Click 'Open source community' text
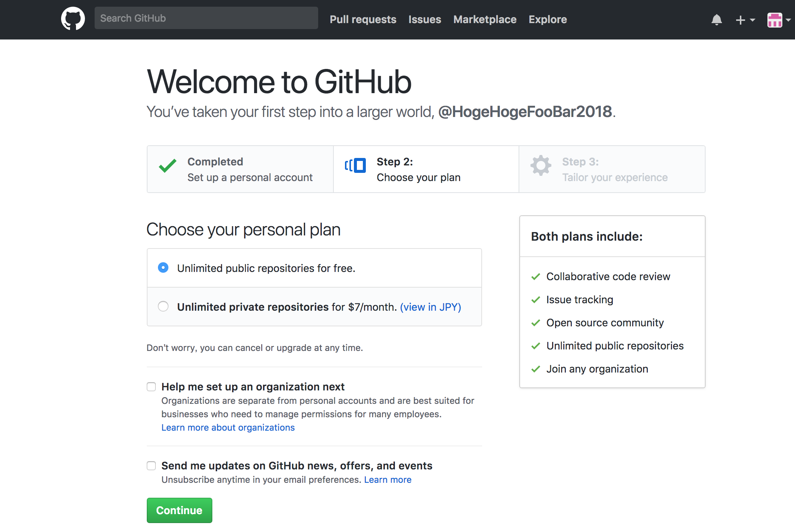This screenshot has width=795, height=532. [605, 323]
